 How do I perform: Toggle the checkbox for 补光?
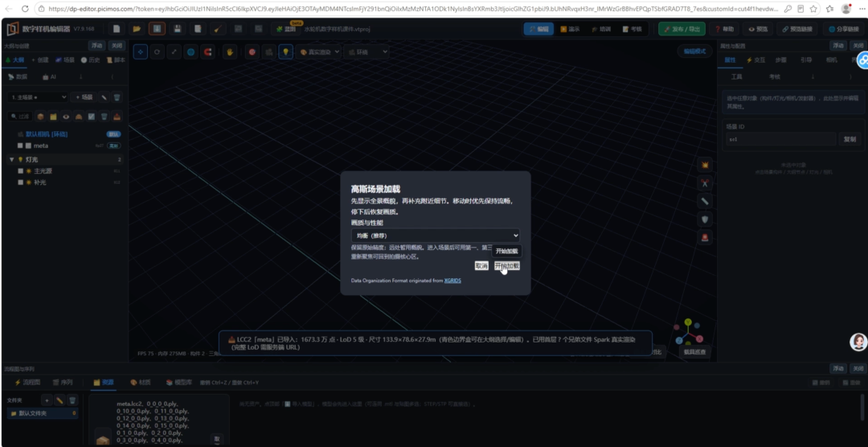[20, 182]
